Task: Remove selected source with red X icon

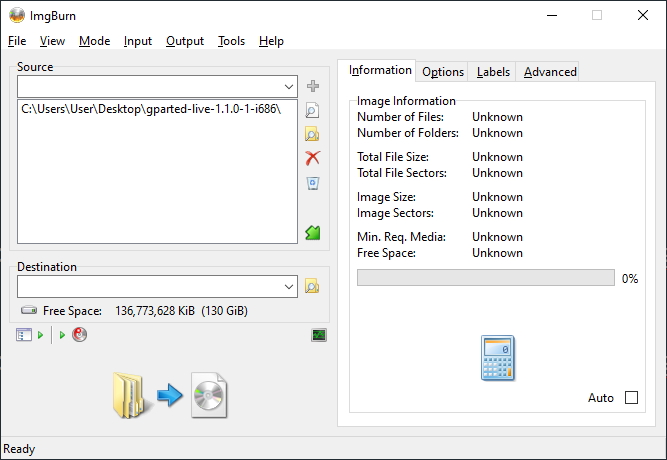Action: coord(313,158)
